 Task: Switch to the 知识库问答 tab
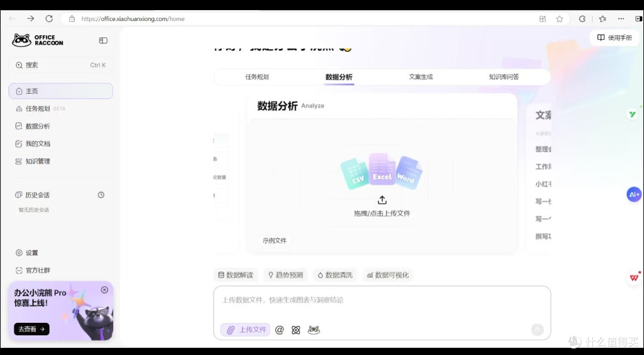coord(504,77)
